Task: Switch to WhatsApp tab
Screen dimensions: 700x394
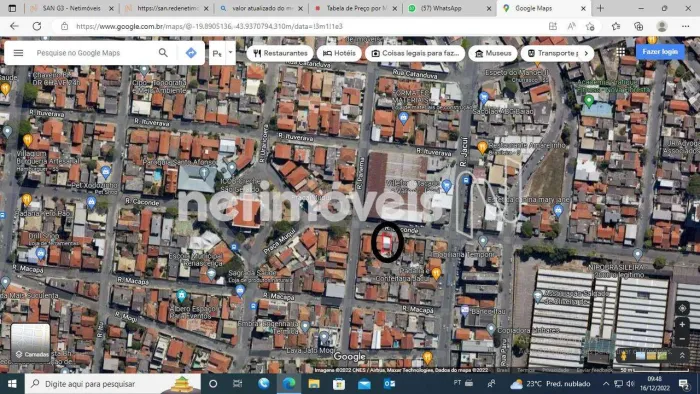Action: click(450, 8)
